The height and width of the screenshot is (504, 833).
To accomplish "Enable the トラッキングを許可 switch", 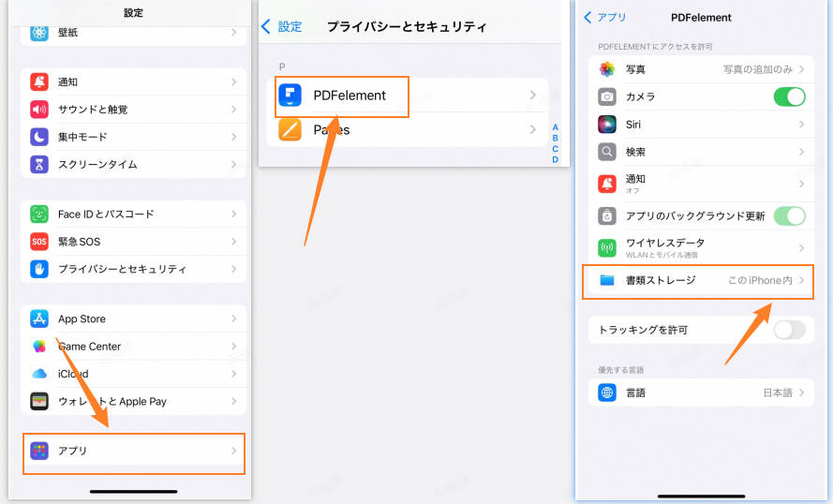I will 790,330.
